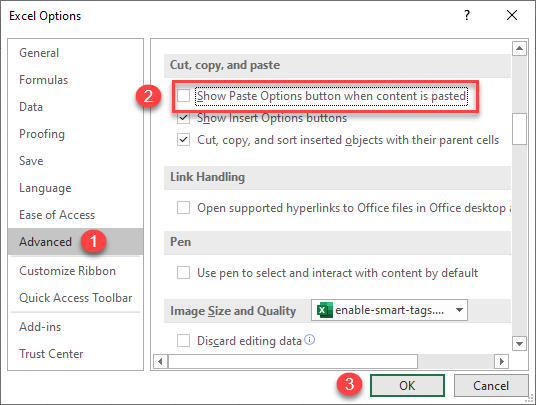Open the General options category
Screen dimensions: 536x405
click(75, 53)
